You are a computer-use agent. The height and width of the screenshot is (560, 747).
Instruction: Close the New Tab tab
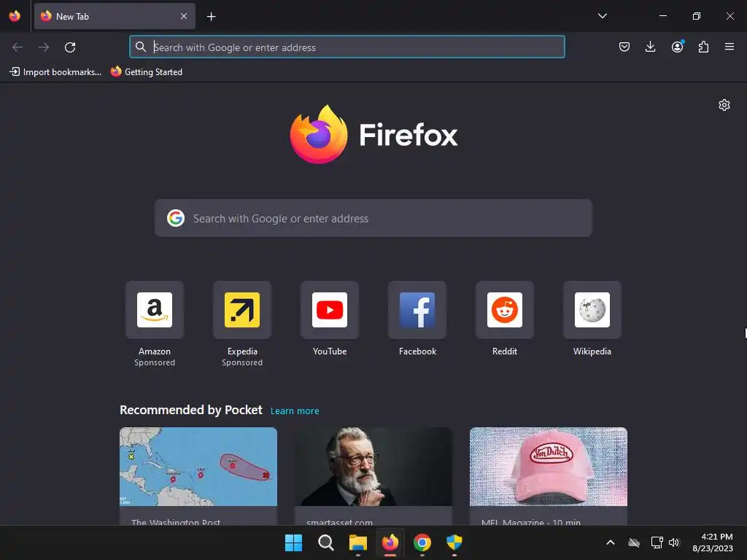point(184,16)
